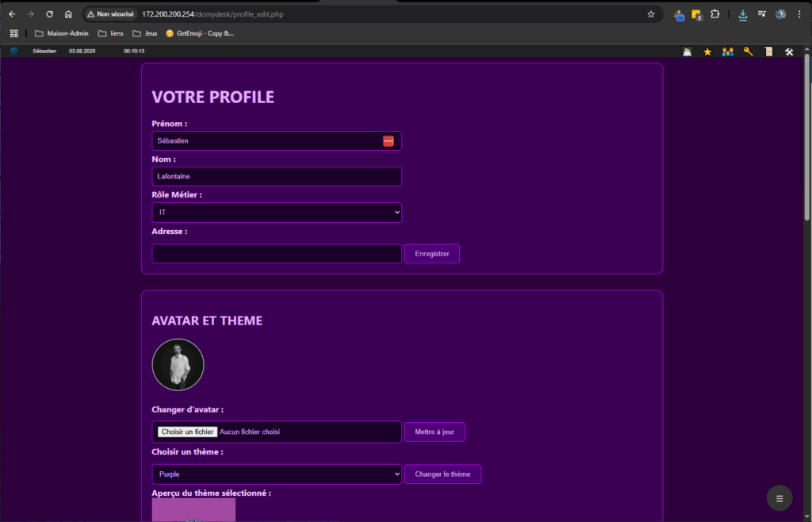The width and height of the screenshot is (812, 522).
Task: Click the Domydesk logo at top left
Action: pos(13,51)
